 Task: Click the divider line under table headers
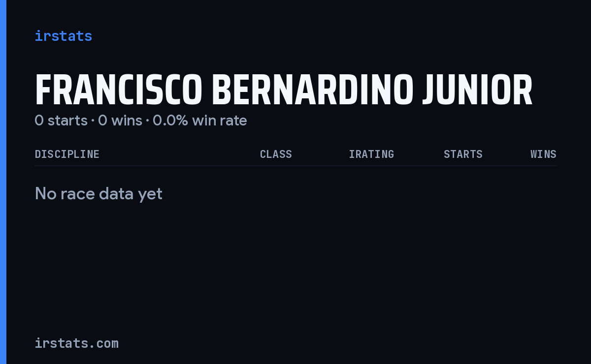tap(295, 166)
